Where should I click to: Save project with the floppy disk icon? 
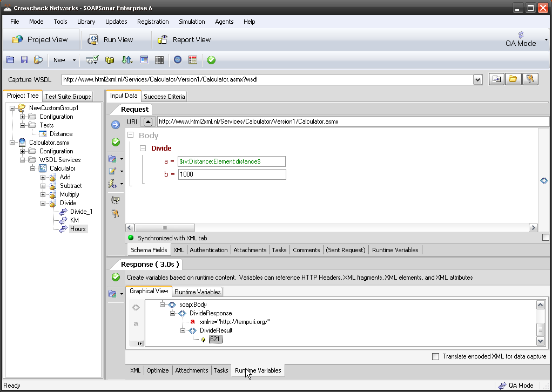tap(24, 60)
